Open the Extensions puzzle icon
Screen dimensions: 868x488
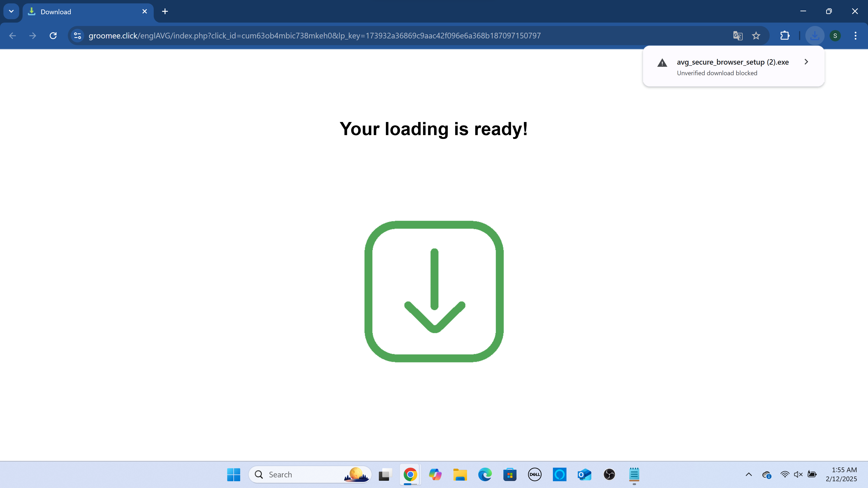point(785,36)
